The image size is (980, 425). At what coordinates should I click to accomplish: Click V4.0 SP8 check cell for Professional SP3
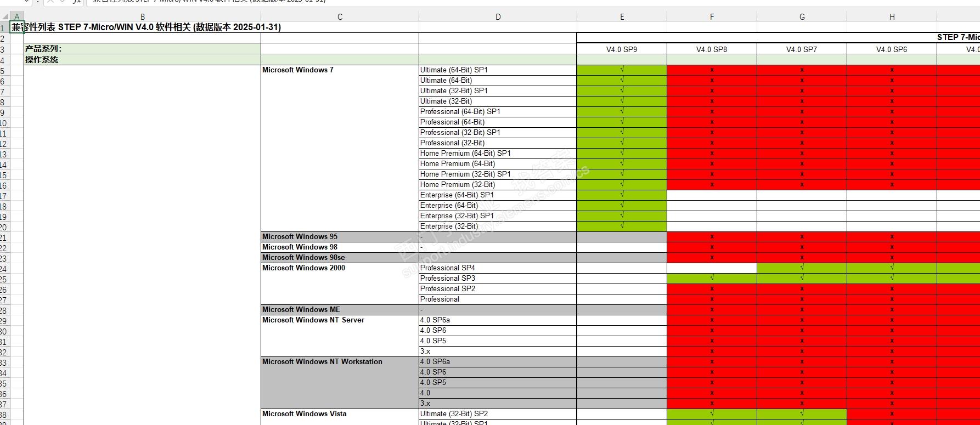pos(712,279)
